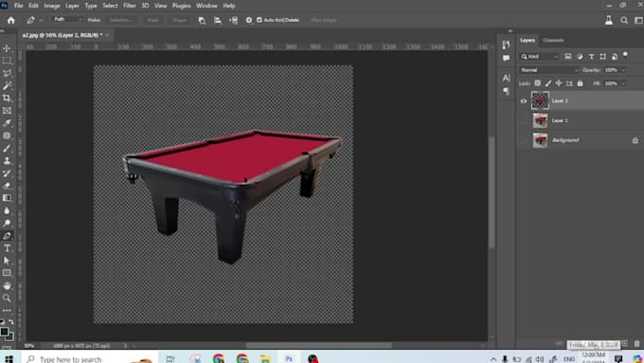Screen dimensions: 644x363
Task: Turn layer filtering switch on or off
Action: point(625,54)
